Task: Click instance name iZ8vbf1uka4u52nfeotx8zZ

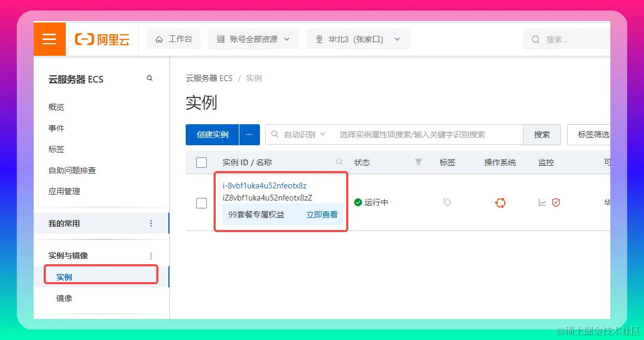Action: pyautogui.click(x=267, y=198)
